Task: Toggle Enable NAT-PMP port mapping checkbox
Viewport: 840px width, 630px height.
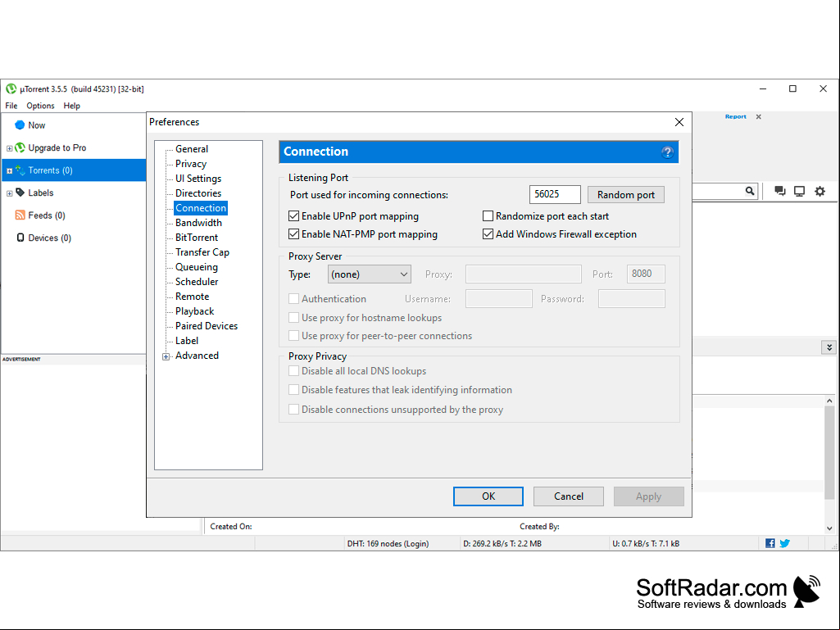Action: pos(293,234)
